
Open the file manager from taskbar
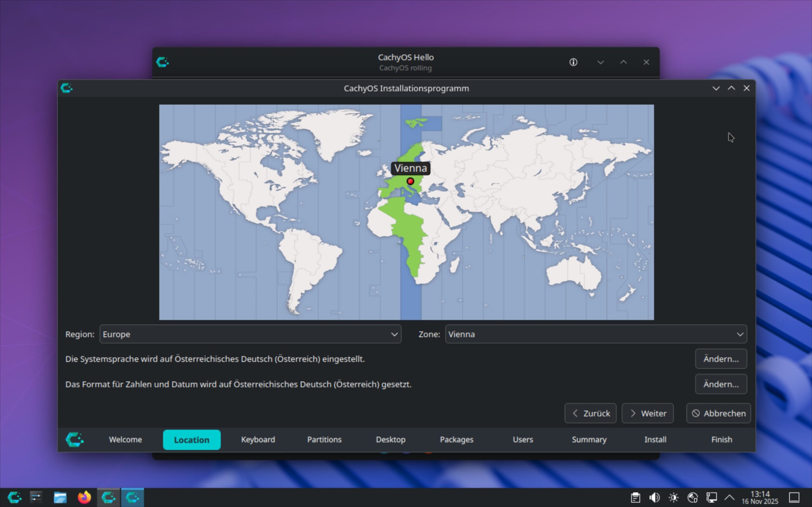click(60, 497)
